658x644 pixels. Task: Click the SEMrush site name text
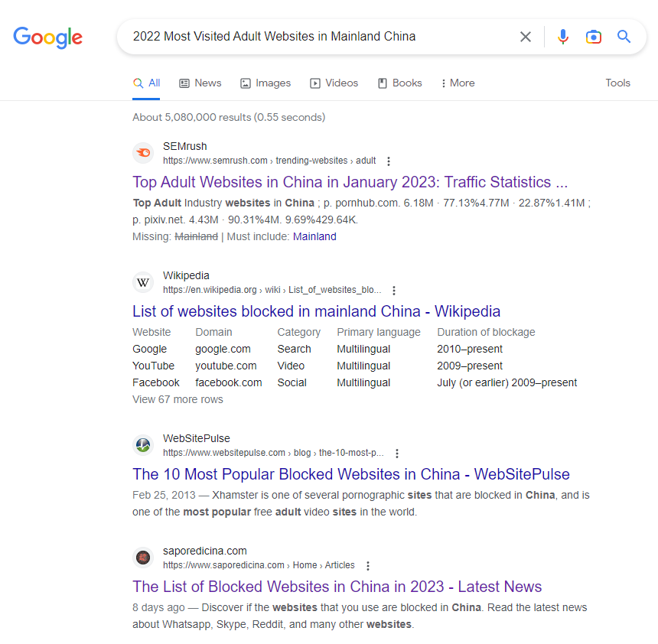pos(184,146)
